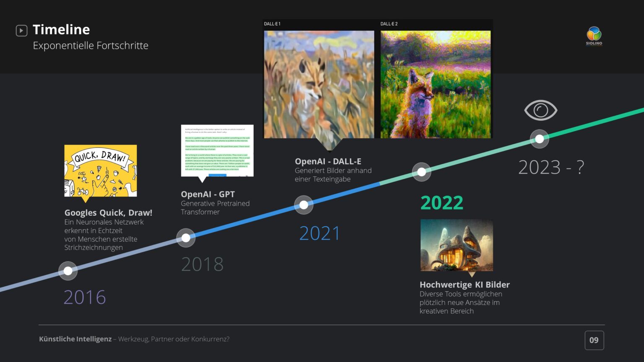Viewport: 644px width, 362px height.
Task: Open the Quick, Draw! yellow thumbnail
Action: tap(101, 171)
